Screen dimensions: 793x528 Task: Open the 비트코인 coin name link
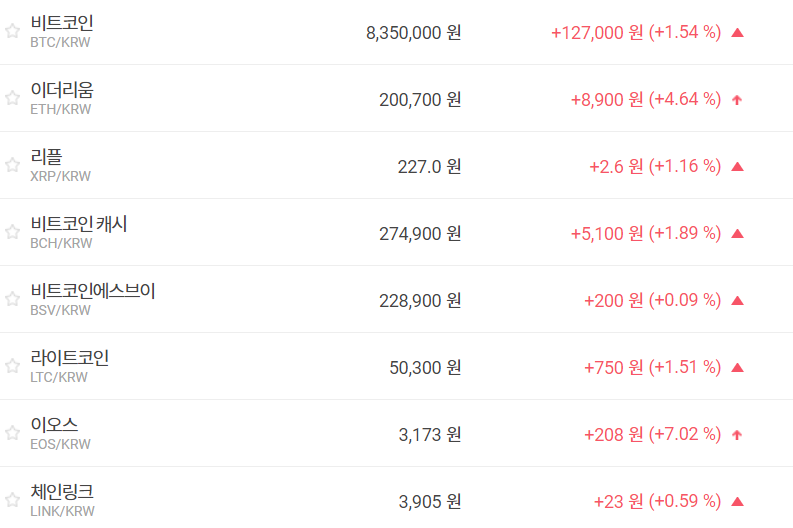point(62,23)
